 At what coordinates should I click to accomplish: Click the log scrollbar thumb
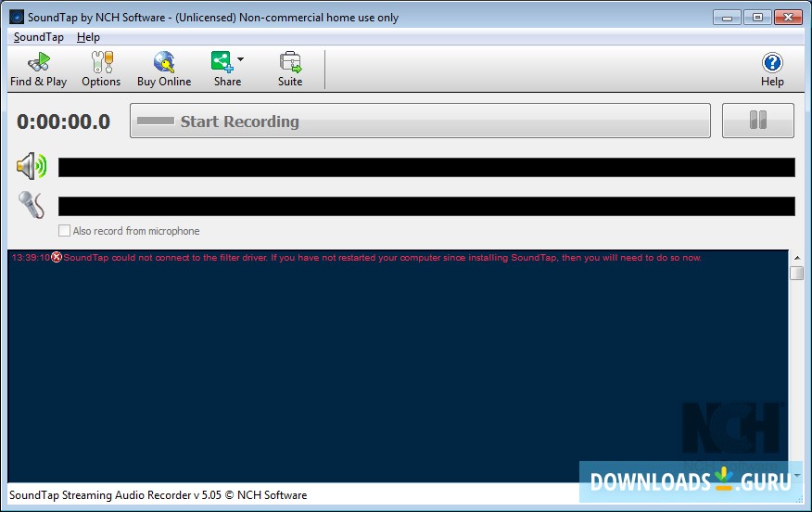[797, 273]
